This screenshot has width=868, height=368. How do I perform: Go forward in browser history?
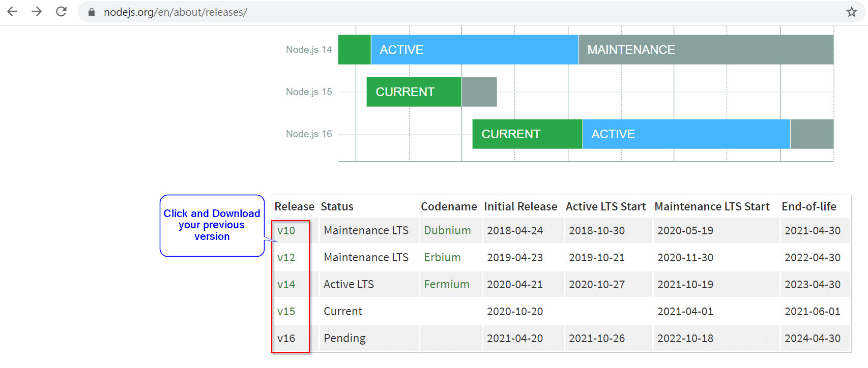37,12
